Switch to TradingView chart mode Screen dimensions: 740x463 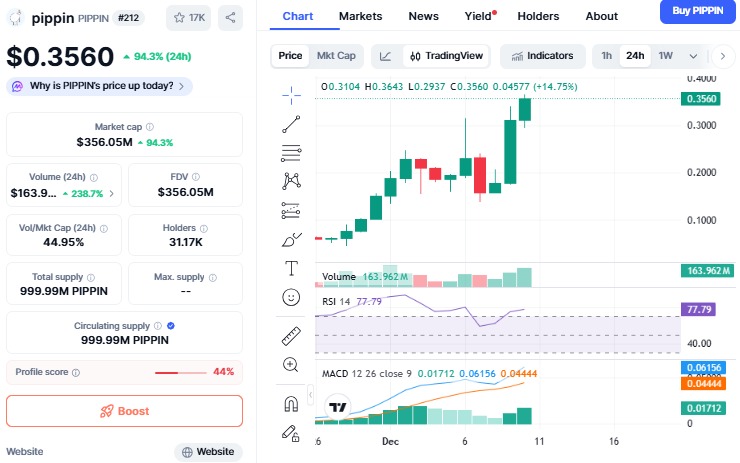(x=446, y=56)
